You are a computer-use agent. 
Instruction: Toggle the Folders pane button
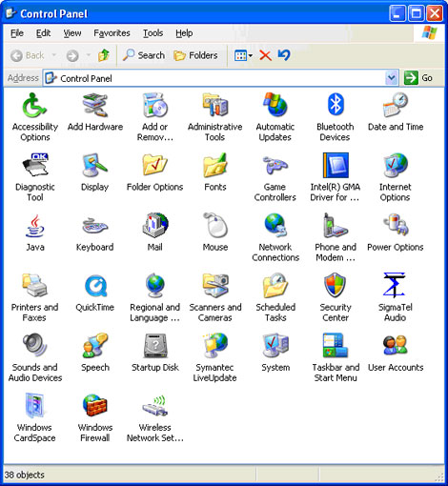[195, 55]
